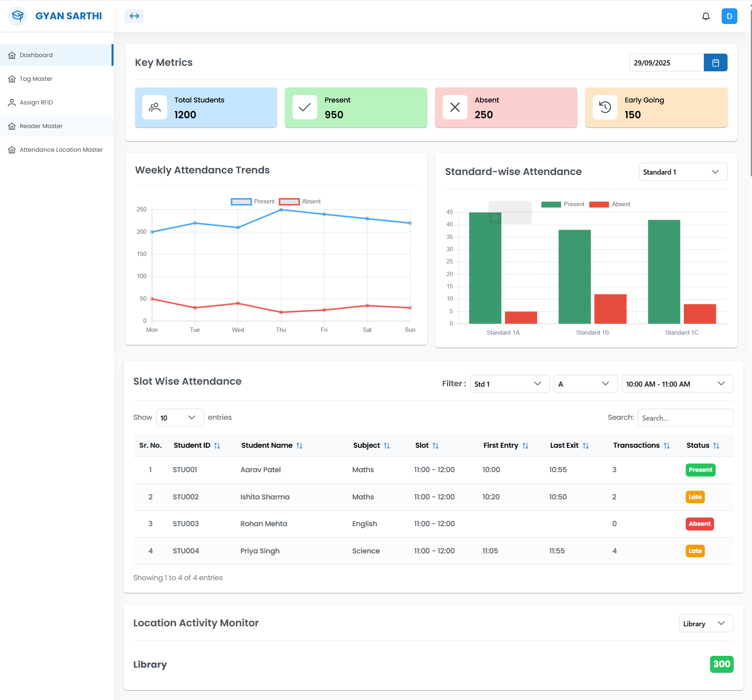Sort table by Status column arrows
752x700 pixels.
[716, 445]
